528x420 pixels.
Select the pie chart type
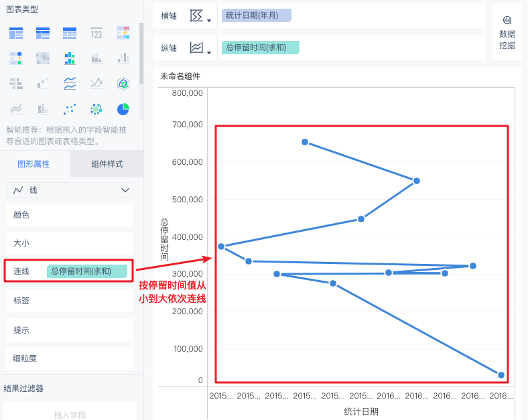pyautogui.click(x=123, y=109)
